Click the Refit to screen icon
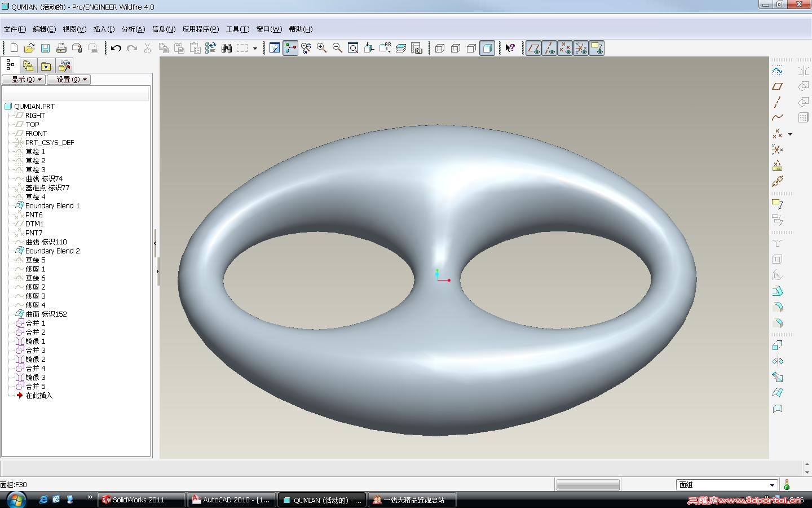The height and width of the screenshot is (508, 812). coord(354,48)
